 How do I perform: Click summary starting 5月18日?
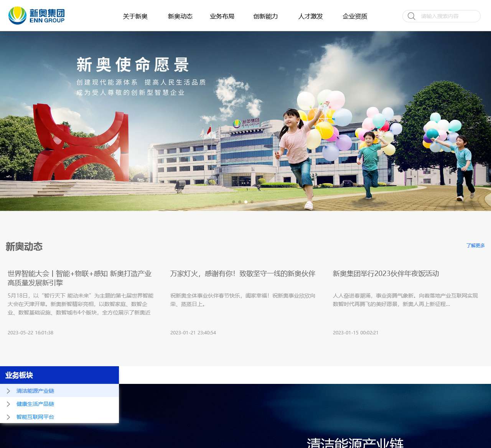(81, 304)
